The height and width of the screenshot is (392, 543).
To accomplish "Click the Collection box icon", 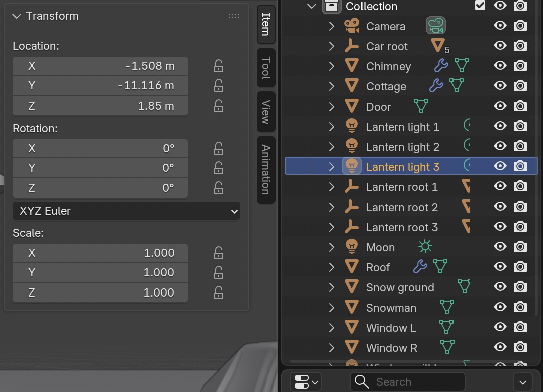I will [x=331, y=6].
